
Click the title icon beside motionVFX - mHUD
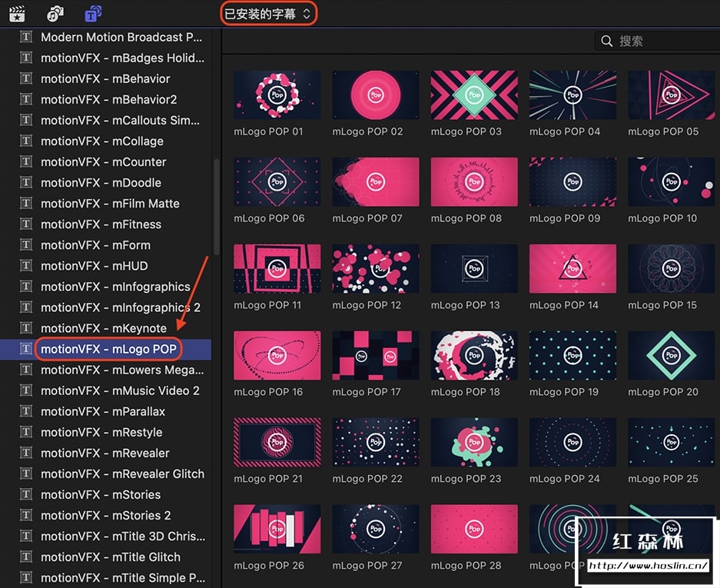pos(26,265)
